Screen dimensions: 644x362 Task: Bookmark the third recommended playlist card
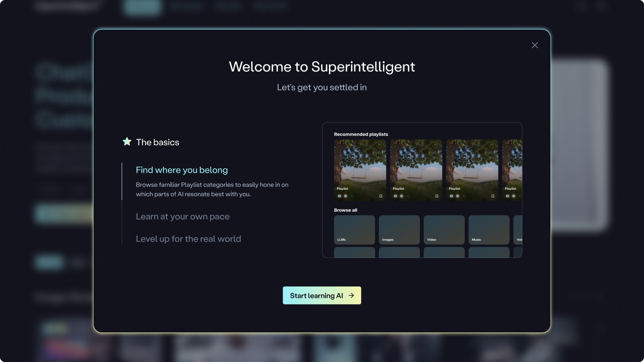pyautogui.click(x=493, y=196)
